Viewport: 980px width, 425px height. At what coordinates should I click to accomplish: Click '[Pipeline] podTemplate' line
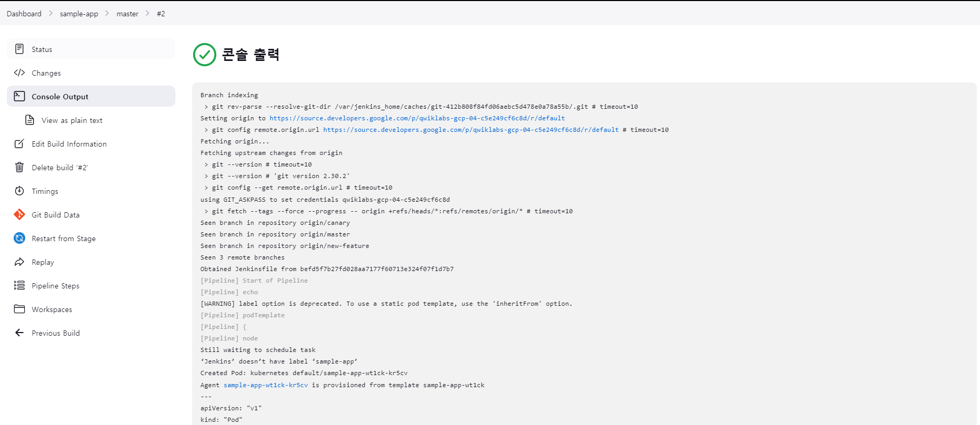(x=243, y=315)
